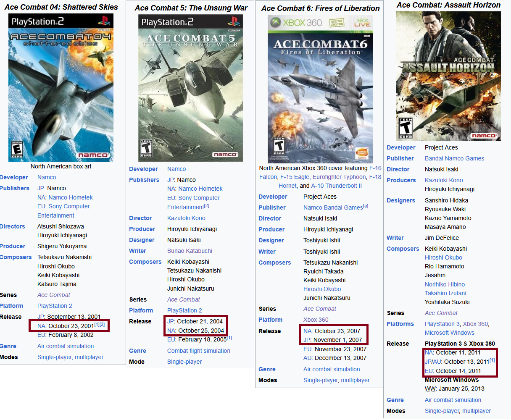Open the Assault Horizon cover art image
511x420 pixels.
coord(448,76)
